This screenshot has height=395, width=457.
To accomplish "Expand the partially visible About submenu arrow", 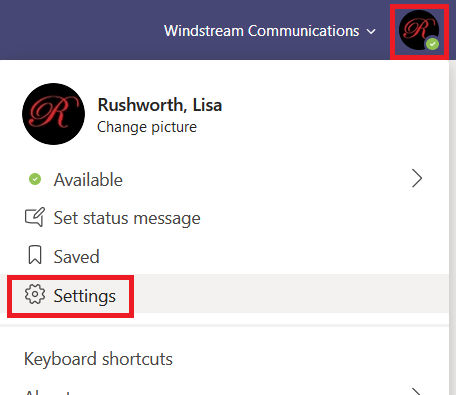I will click(x=417, y=391).
